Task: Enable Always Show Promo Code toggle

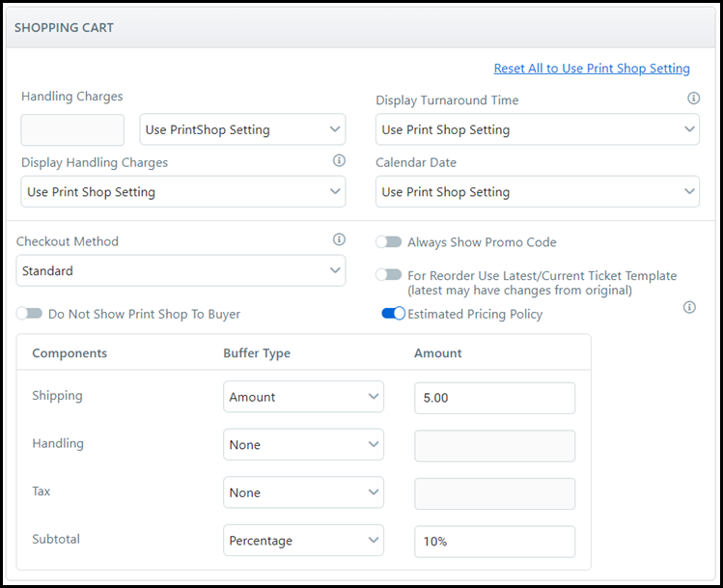Action: point(389,242)
